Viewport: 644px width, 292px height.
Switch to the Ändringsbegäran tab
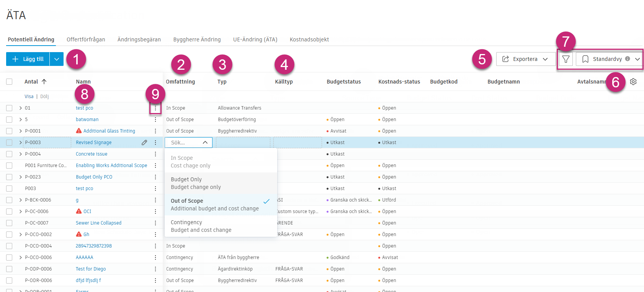(x=139, y=39)
